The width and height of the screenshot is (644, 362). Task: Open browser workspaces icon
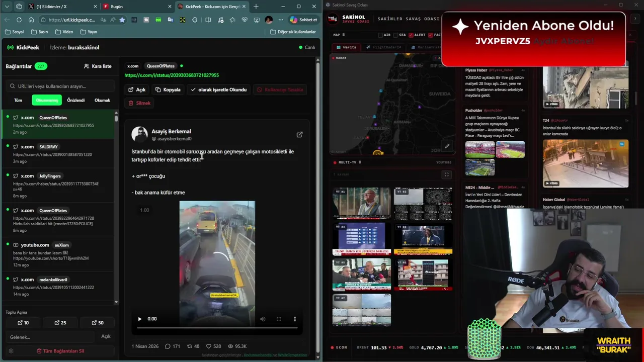tap(19, 7)
